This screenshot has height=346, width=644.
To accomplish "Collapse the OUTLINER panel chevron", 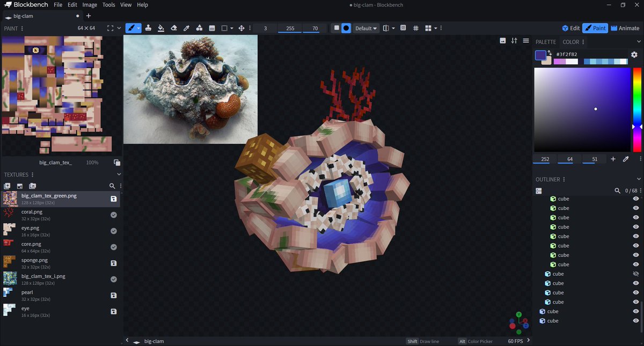I will 639,179.
